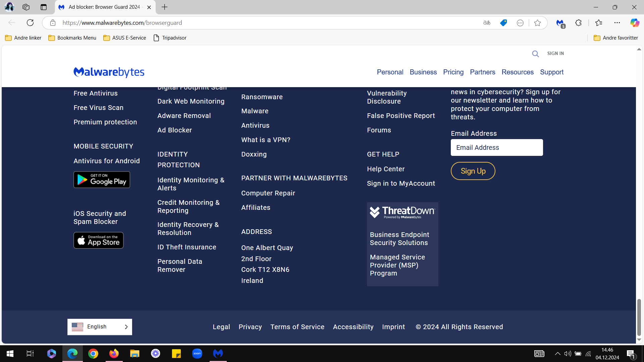This screenshot has height=362, width=644.
Task: Click the Email Address input field
Action: click(497, 147)
